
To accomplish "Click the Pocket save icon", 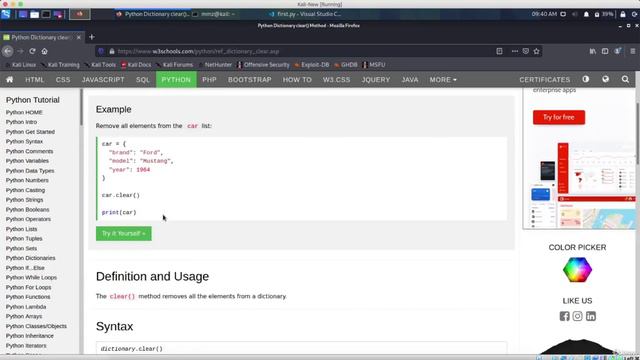I will 526,51.
